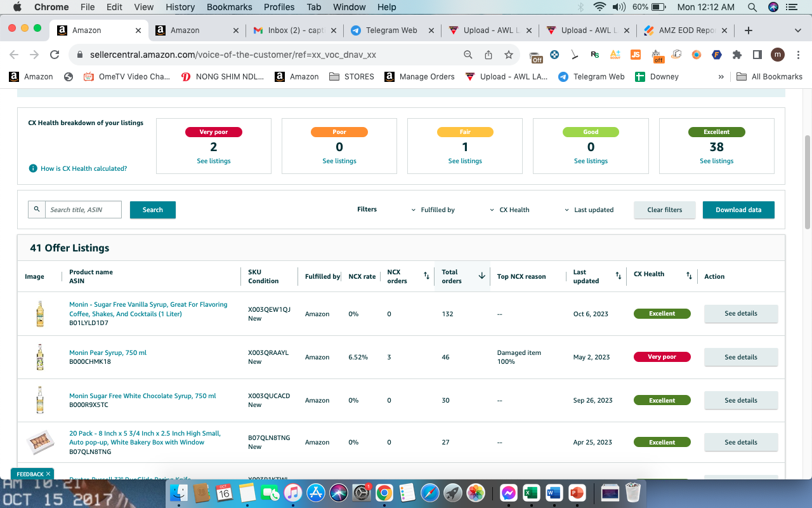Open the tab search chevron in Chrome

tap(798, 30)
